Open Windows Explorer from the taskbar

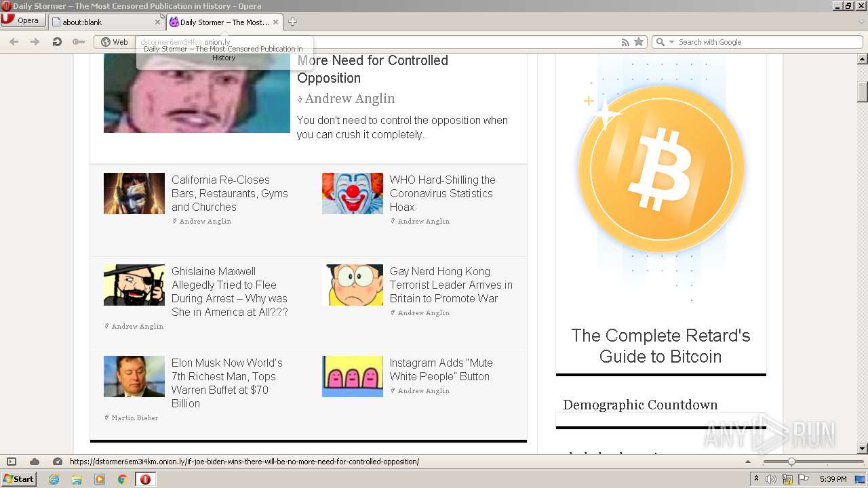pyautogui.click(x=77, y=479)
